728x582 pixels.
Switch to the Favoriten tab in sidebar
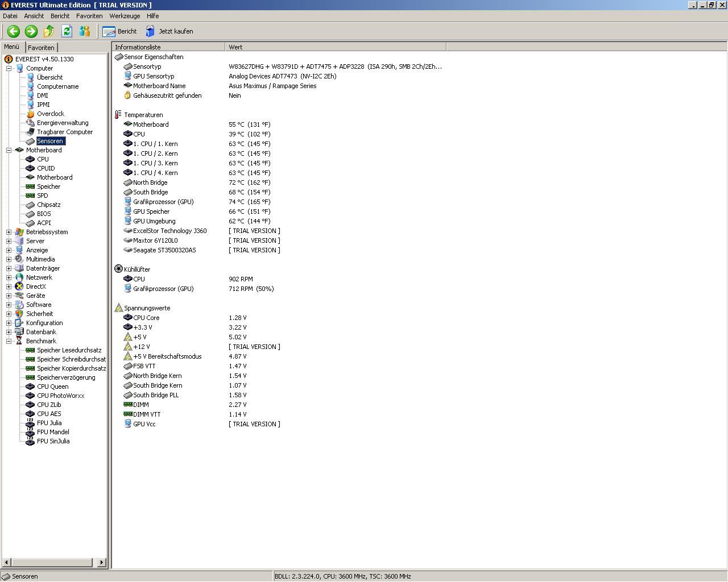click(x=41, y=48)
